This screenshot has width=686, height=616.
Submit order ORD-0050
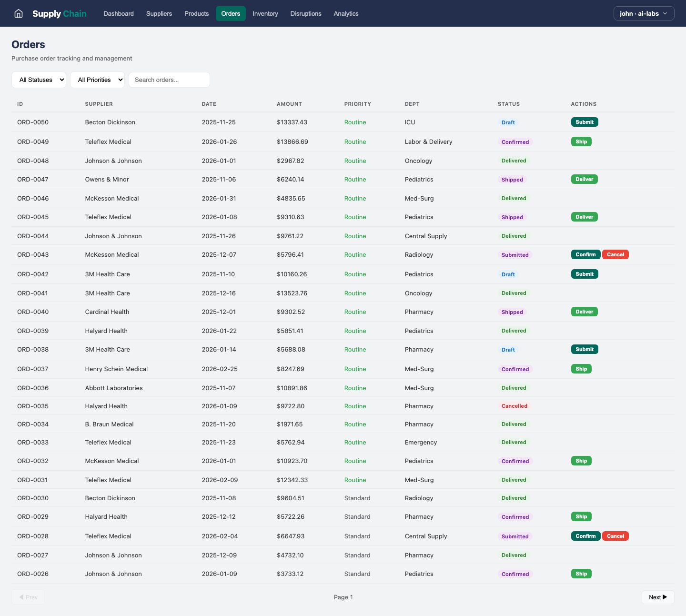[x=585, y=122]
